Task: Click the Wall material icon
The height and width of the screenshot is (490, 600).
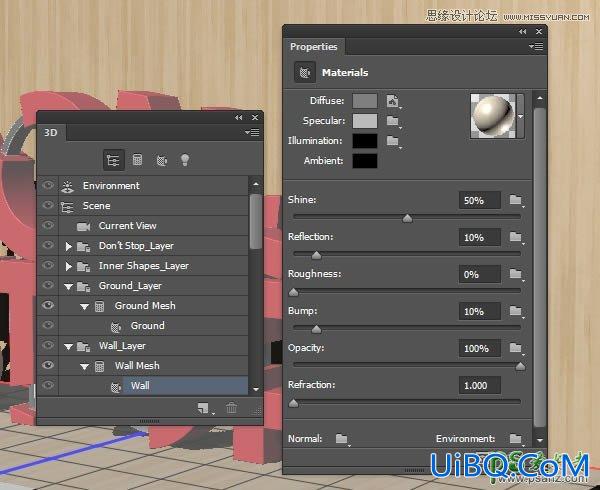Action: 116,387
